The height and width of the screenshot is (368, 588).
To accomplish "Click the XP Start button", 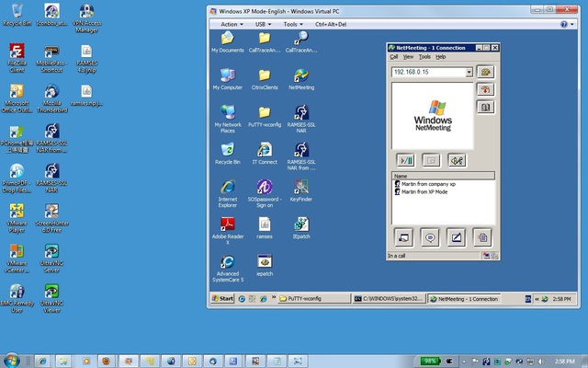I will coord(222,299).
